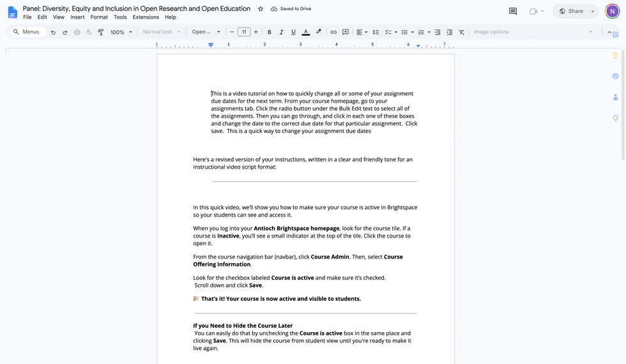
Task: Insert a link
Action: [333, 32]
